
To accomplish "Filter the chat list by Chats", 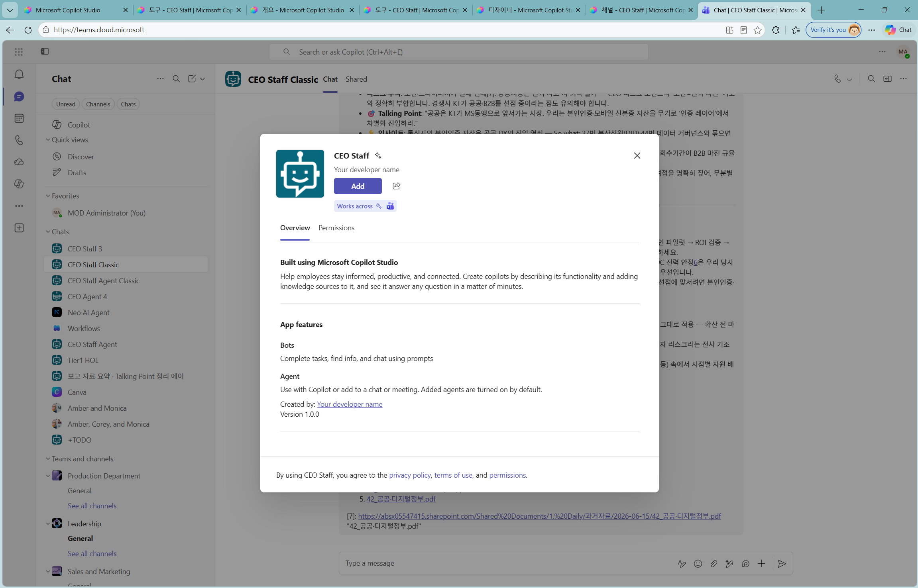I will [128, 104].
